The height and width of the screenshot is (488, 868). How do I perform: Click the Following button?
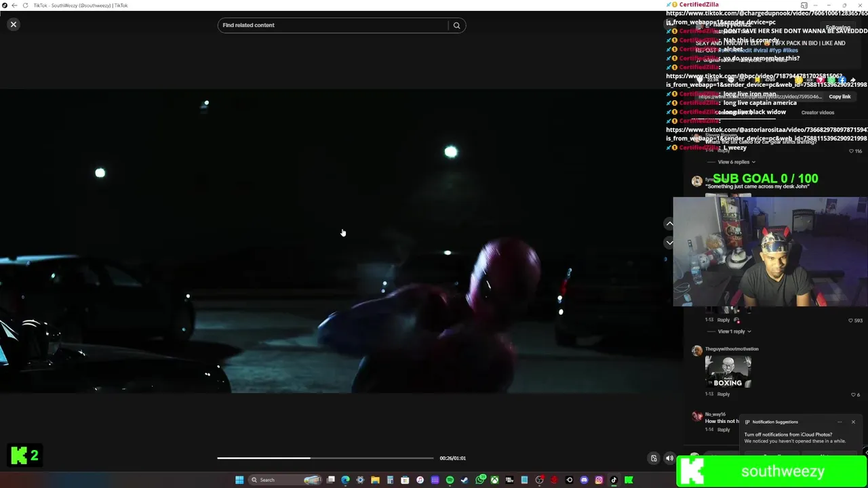pyautogui.click(x=837, y=28)
